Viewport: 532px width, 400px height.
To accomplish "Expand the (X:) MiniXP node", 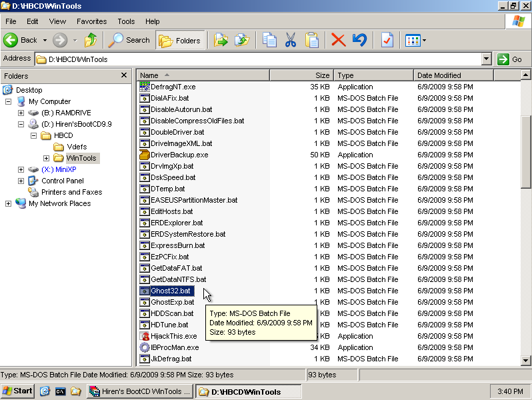I will point(21,169).
